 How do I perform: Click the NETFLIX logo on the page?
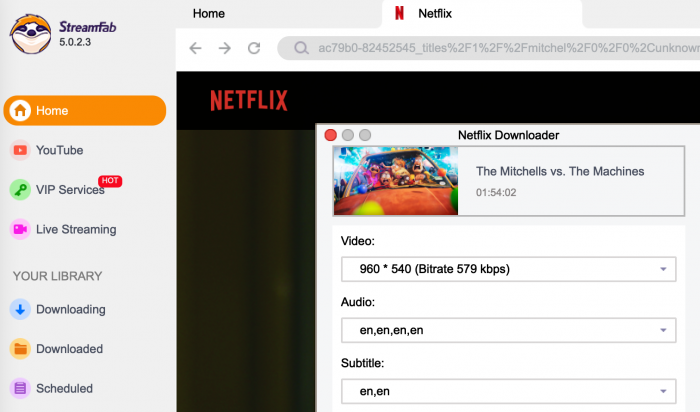249,100
